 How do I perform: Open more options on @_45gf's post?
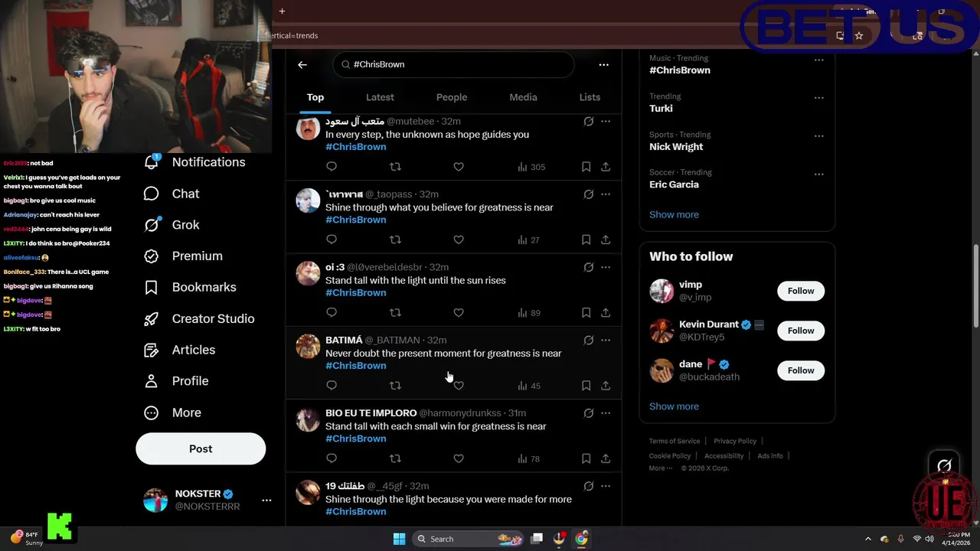tap(606, 486)
